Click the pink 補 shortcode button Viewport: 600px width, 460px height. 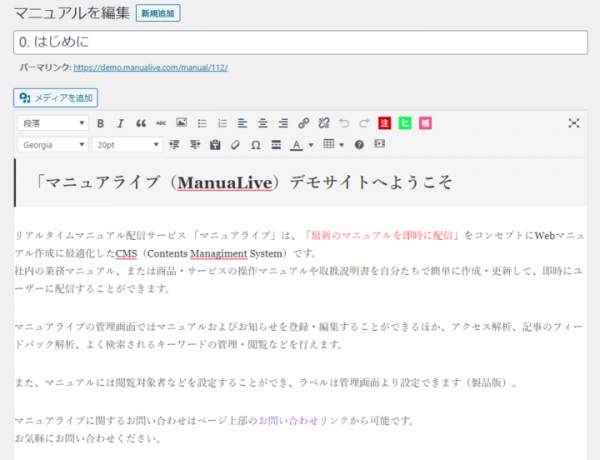tap(425, 123)
